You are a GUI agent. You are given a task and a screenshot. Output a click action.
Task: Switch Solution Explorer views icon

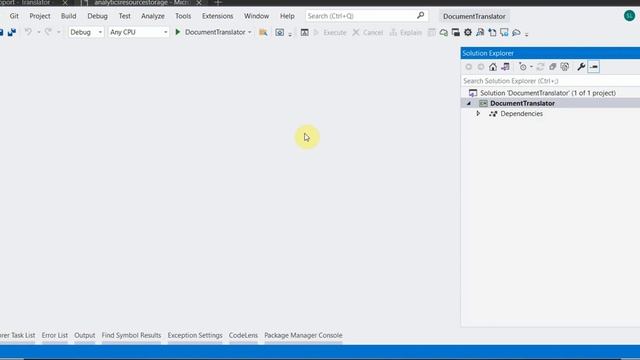tap(505, 67)
